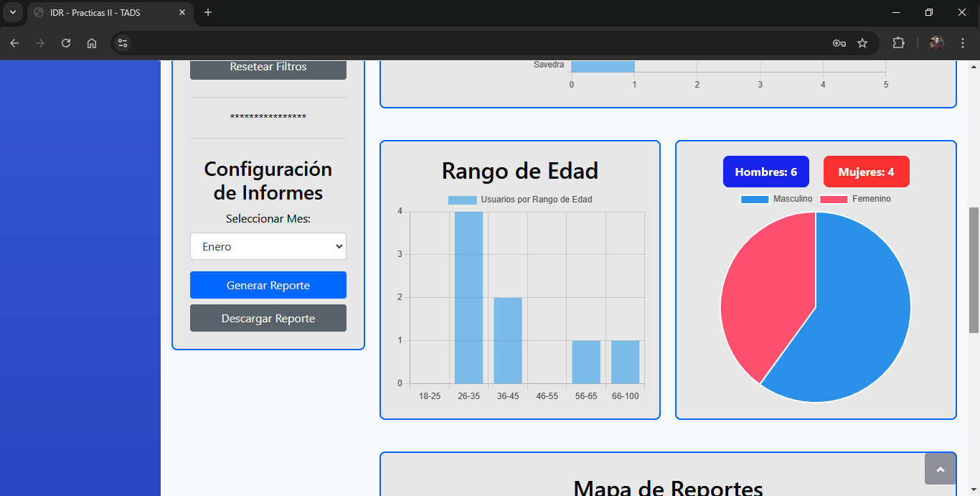Click the Generar Reporte button
Screen dimensions: 980x496
[268, 285]
